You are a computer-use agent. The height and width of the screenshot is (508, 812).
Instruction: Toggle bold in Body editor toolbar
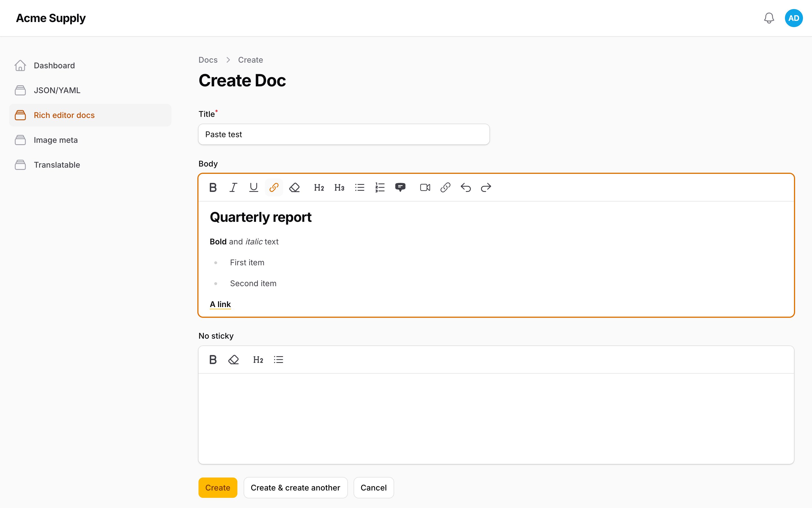(213, 187)
